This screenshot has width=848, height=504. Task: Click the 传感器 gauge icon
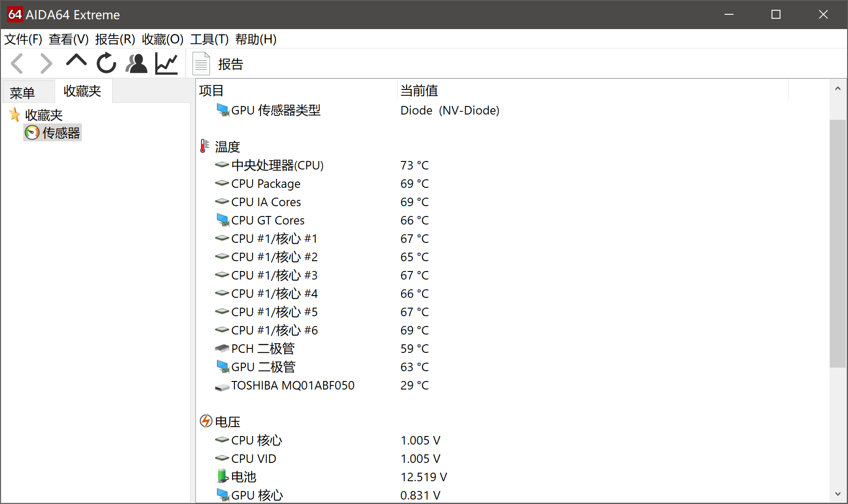pyautogui.click(x=32, y=133)
